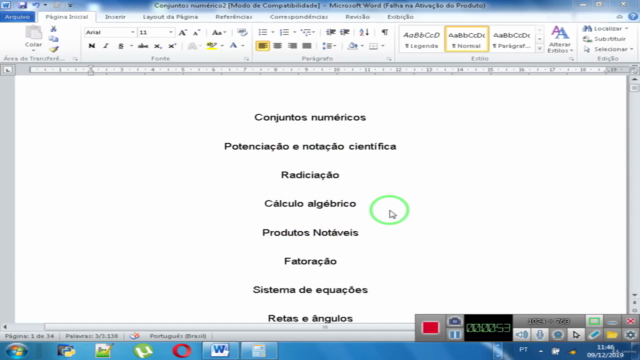
Task: Switch to the Revisão tab
Action: [x=358, y=17]
